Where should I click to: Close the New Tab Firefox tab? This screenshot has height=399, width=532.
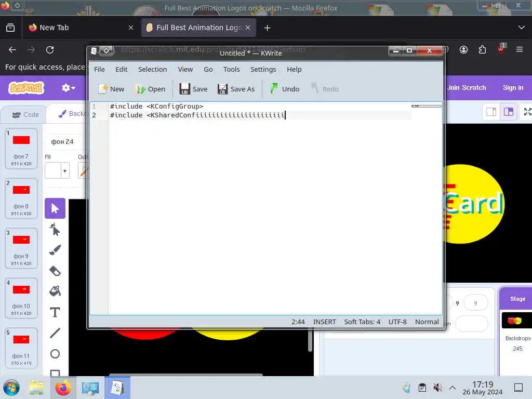[131, 28]
